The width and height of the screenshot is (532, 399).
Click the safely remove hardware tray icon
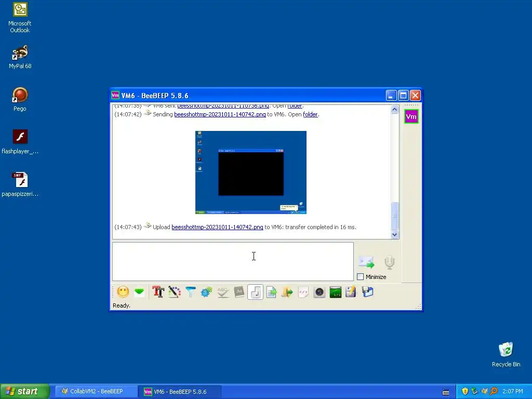pos(475,391)
